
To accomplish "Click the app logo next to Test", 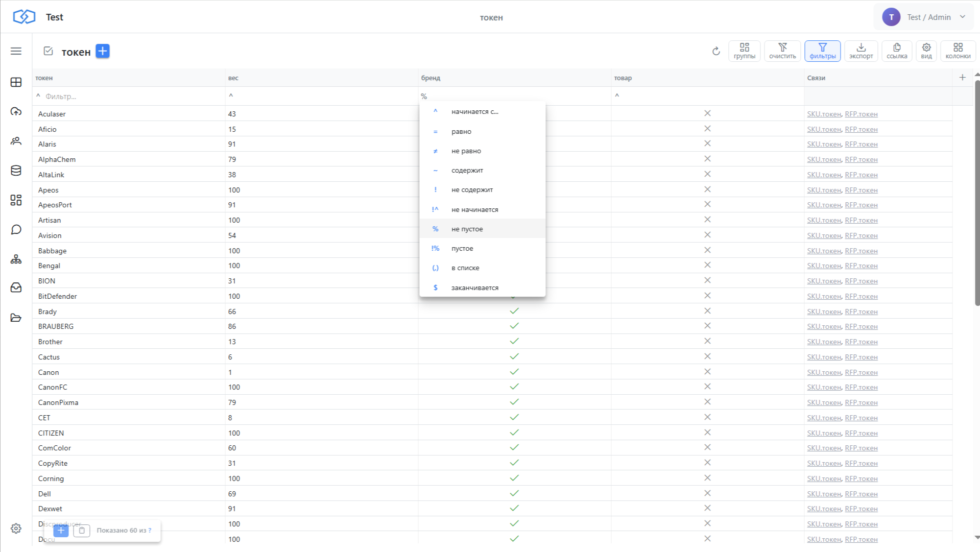I will [24, 17].
